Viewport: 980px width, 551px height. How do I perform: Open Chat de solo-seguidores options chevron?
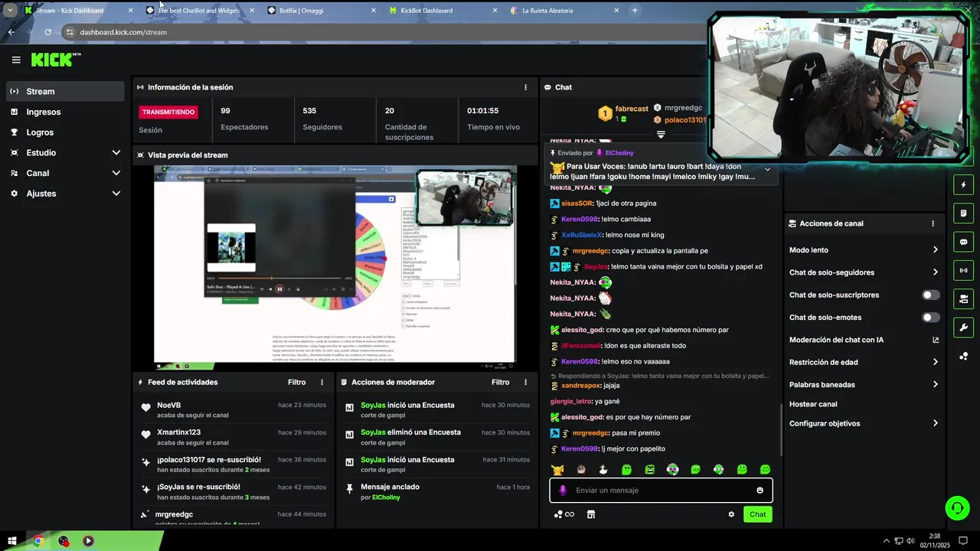pyautogui.click(x=936, y=272)
